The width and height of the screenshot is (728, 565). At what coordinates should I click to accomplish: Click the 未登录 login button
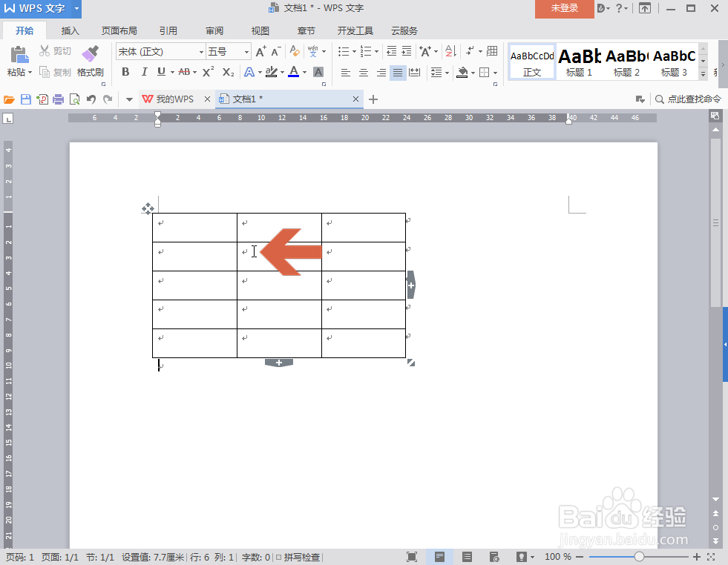565,8
